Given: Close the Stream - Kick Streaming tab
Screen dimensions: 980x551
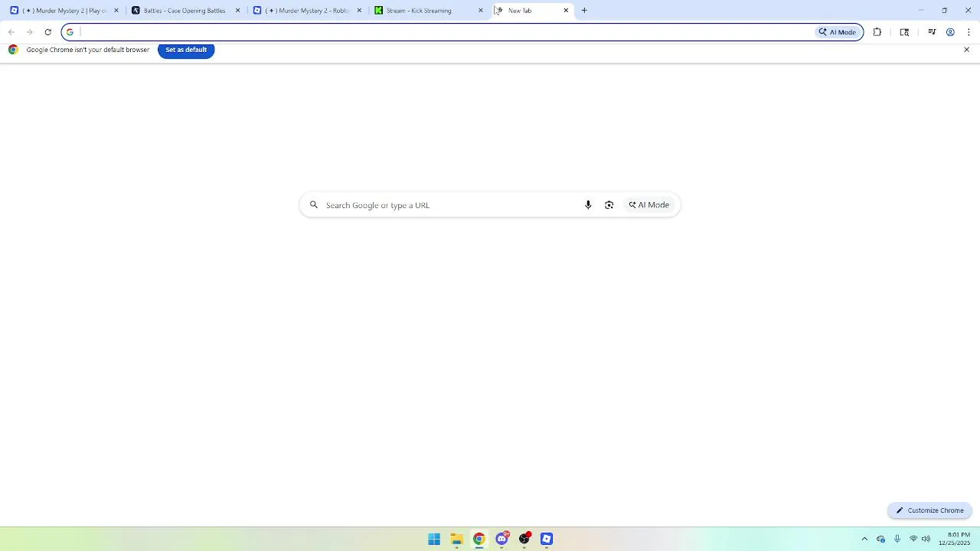Looking at the screenshot, I should (481, 11).
